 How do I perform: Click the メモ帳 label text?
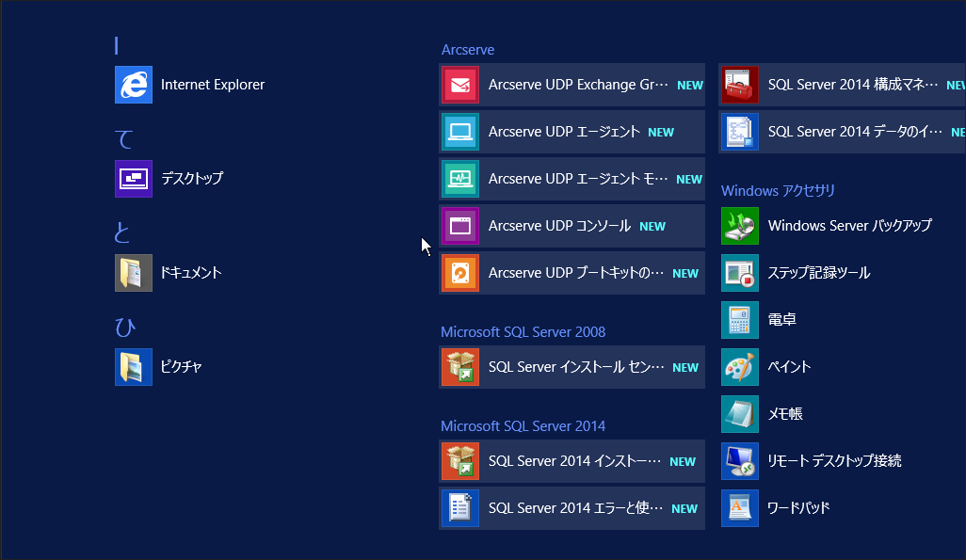[x=785, y=414]
